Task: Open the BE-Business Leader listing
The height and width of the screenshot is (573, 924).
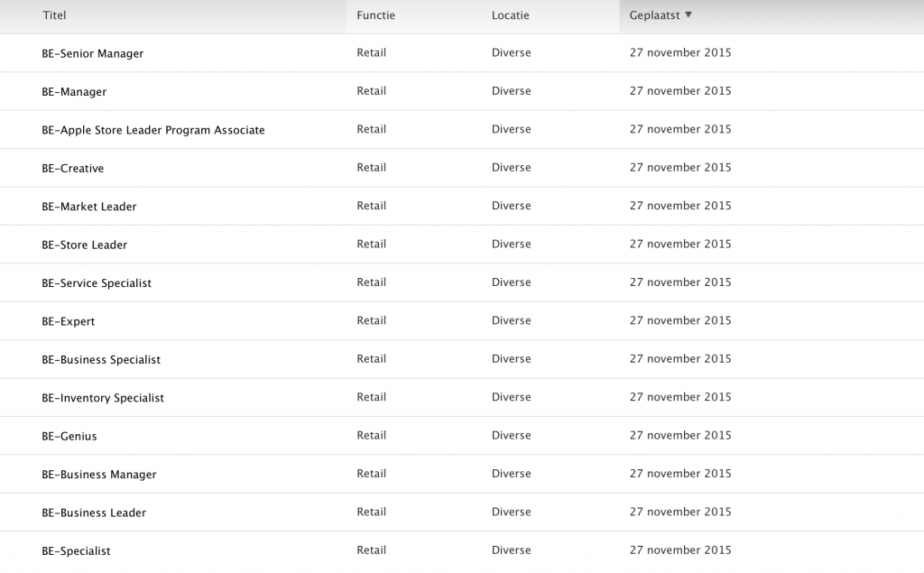Action: tap(94, 513)
